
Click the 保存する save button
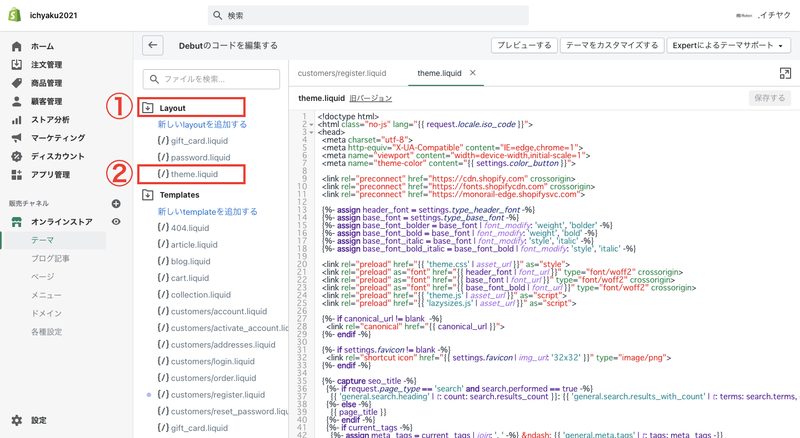pos(770,98)
